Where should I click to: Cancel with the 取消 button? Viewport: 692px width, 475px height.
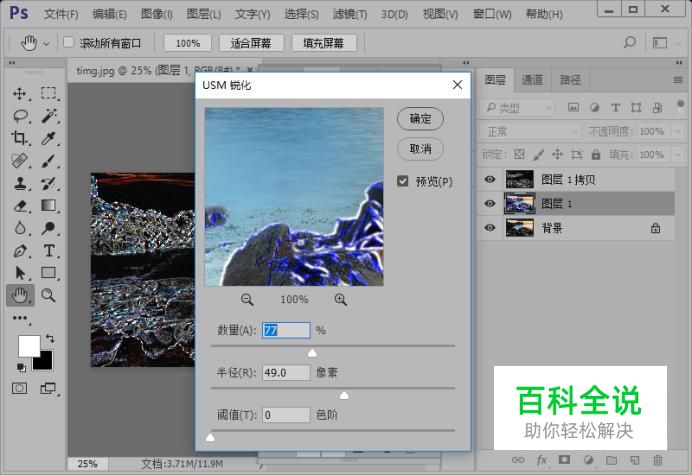(420, 149)
